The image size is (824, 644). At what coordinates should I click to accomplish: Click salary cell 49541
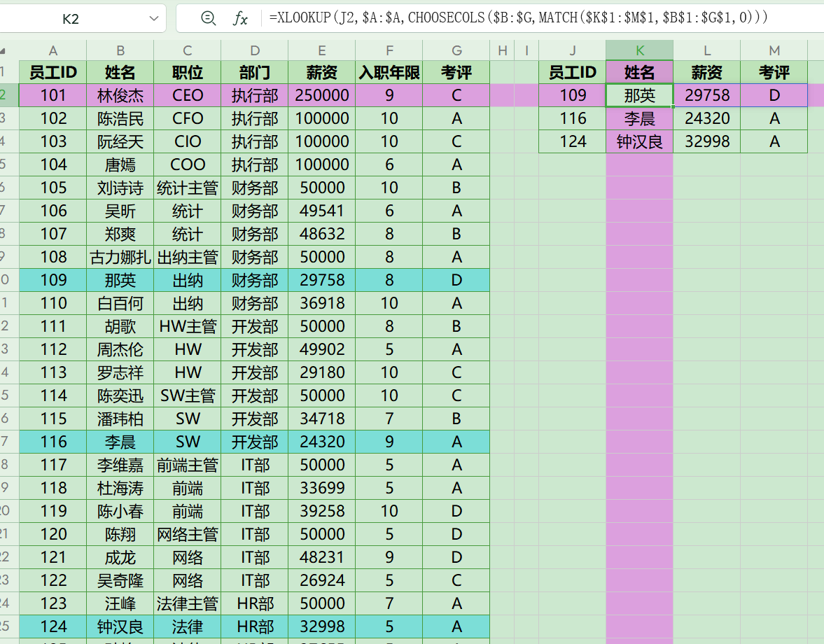click(322, 211)
